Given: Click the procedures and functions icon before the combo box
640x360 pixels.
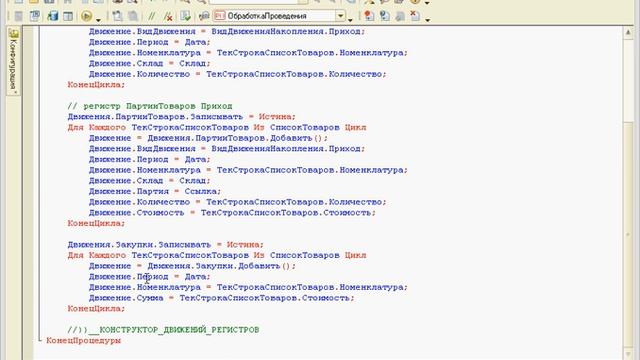Looking at the screenshot, I should pyautogui.click(x=204, y=16).
